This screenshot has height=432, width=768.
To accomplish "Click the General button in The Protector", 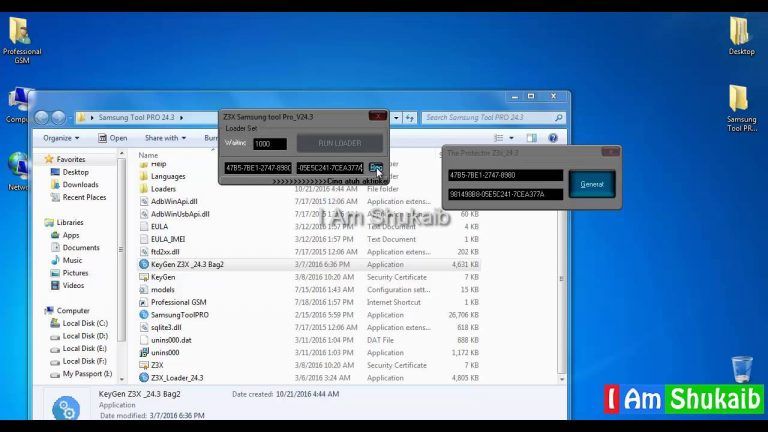I will (x=592, y=184).
